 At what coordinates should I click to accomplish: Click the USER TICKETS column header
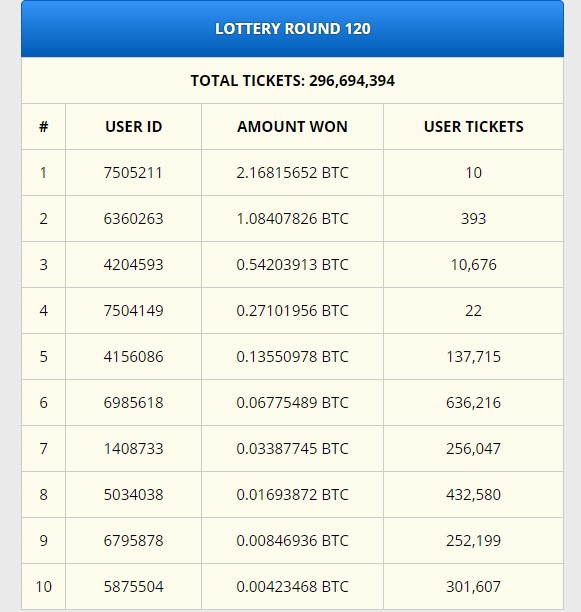click(x=473, y=127)
